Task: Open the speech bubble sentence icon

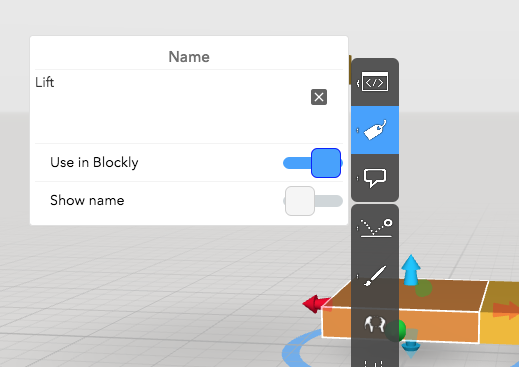Action: pyautogui.click(x=375, y=178)
